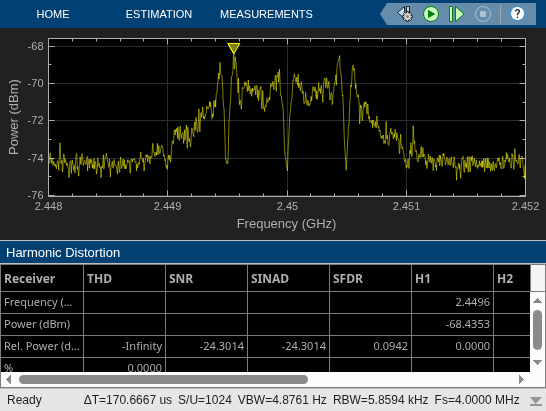Open the scope settings gear icon
Viewport: 546px width, 411px height.
[x=405, y=14]
